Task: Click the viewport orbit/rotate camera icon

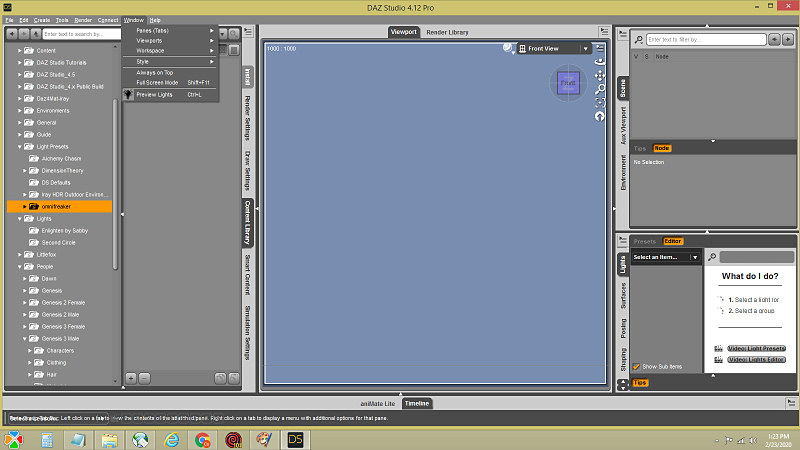Action: [600, 61]
